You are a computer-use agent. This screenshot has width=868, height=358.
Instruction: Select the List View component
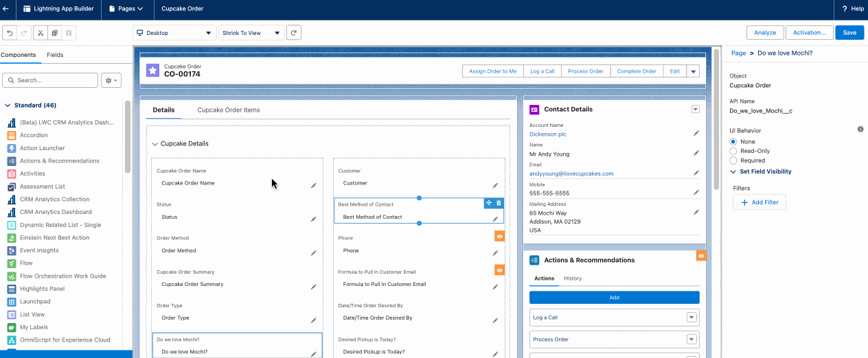[x=32, y=314]
